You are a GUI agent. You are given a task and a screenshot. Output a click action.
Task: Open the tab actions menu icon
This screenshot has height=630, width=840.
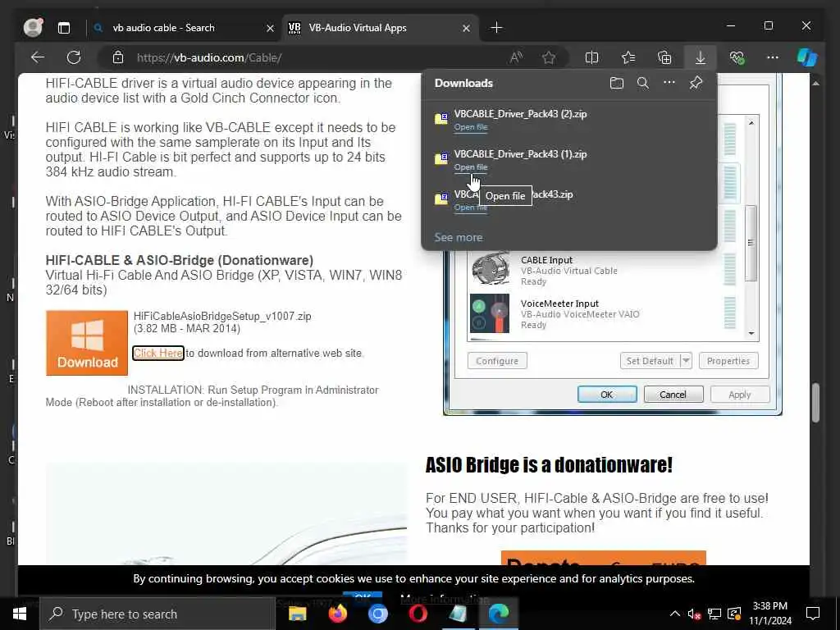coord(64,28)
